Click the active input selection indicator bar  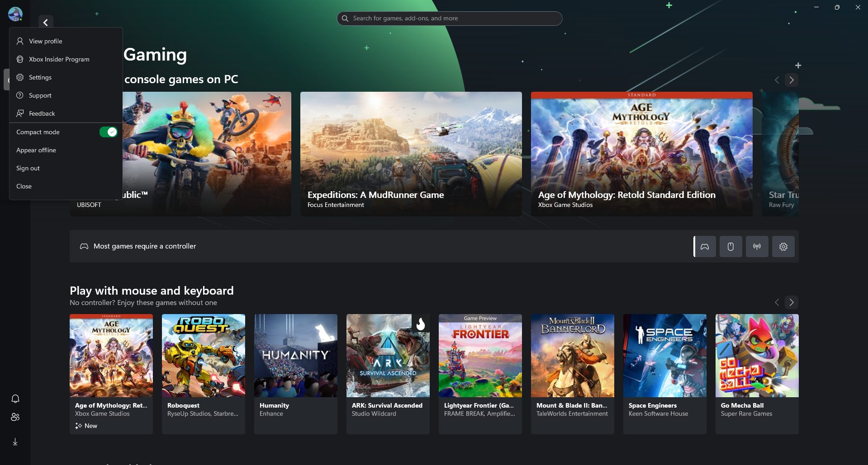coord(695,246)
